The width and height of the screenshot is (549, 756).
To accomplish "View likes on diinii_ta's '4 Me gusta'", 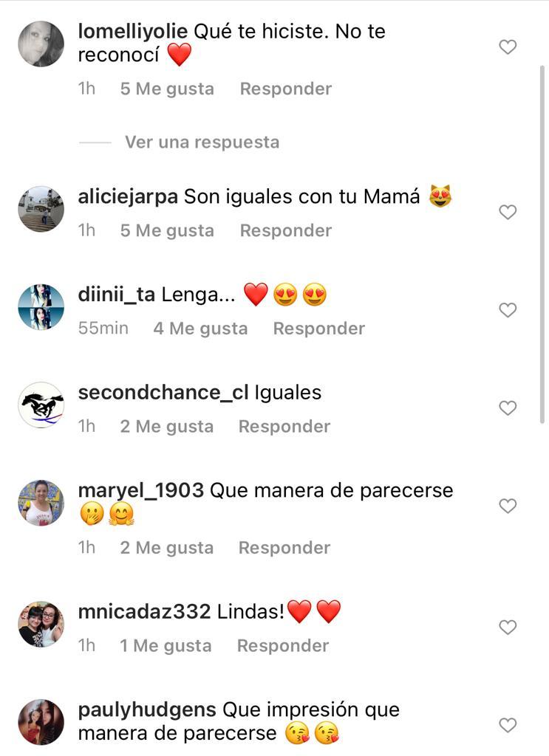I will [x=200, y=328].
